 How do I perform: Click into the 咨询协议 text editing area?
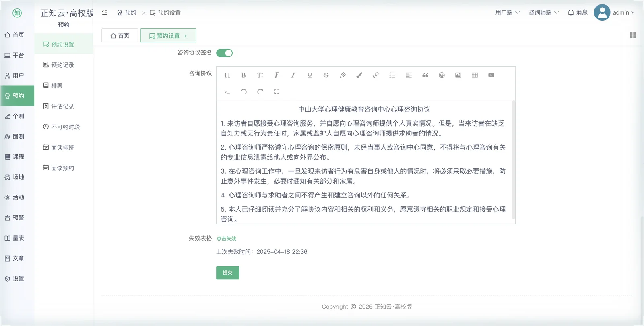tap(364, 162)
